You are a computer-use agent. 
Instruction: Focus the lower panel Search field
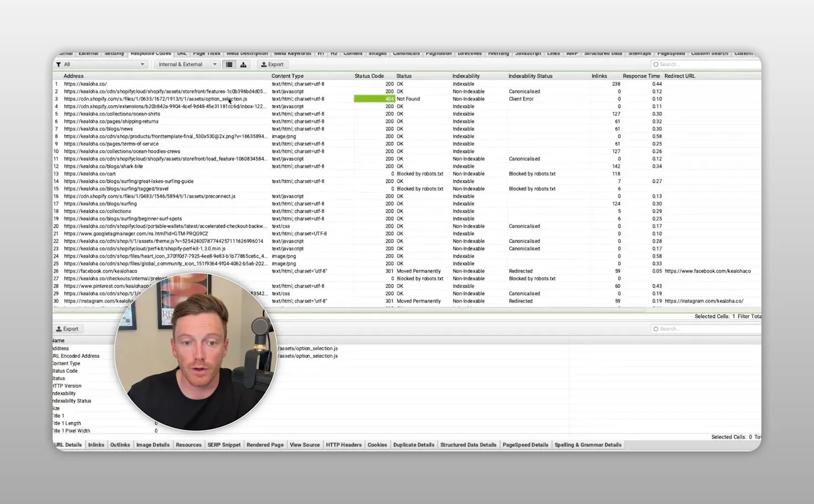(x=706, y=329)
